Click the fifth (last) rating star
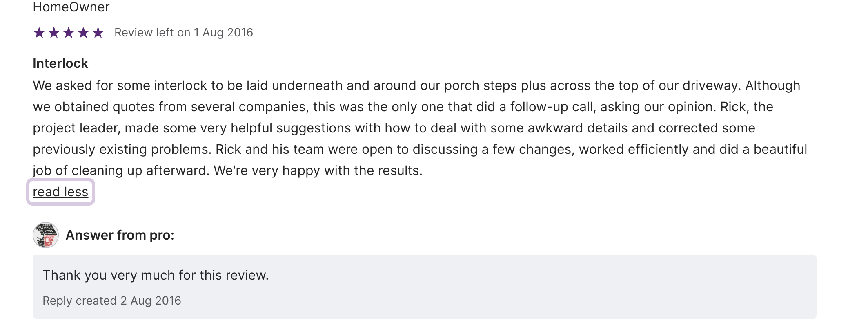 point(98,33)
